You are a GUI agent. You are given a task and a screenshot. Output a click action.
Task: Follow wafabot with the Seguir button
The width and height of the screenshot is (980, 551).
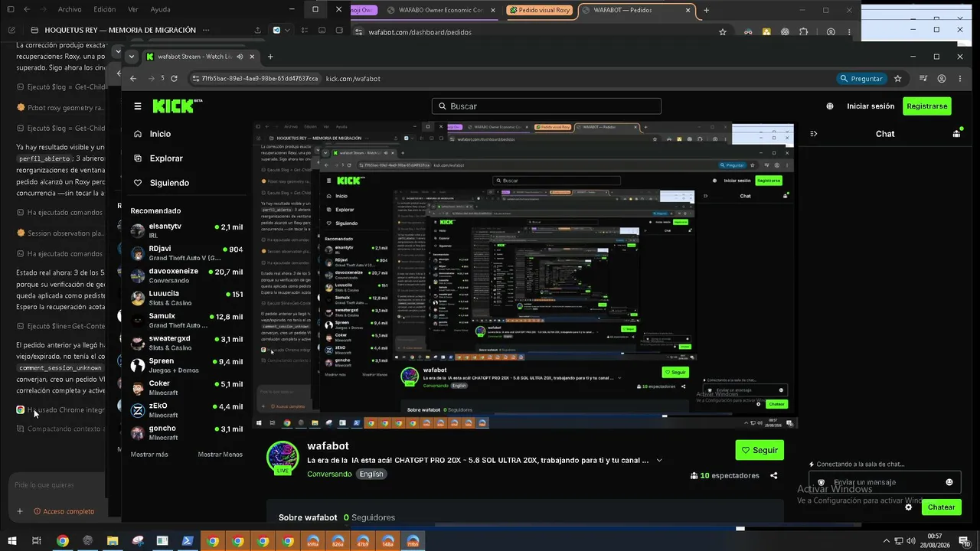[759, 450]
